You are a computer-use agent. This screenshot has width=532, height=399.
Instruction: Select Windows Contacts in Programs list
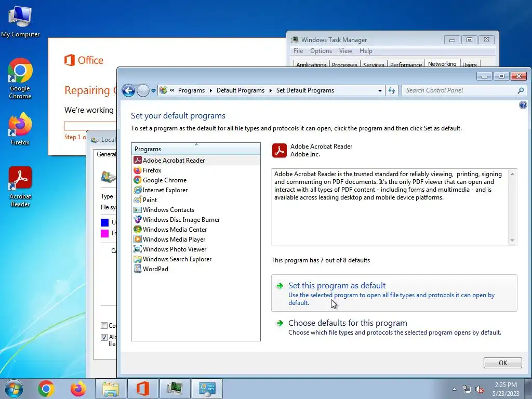(196, 209)
